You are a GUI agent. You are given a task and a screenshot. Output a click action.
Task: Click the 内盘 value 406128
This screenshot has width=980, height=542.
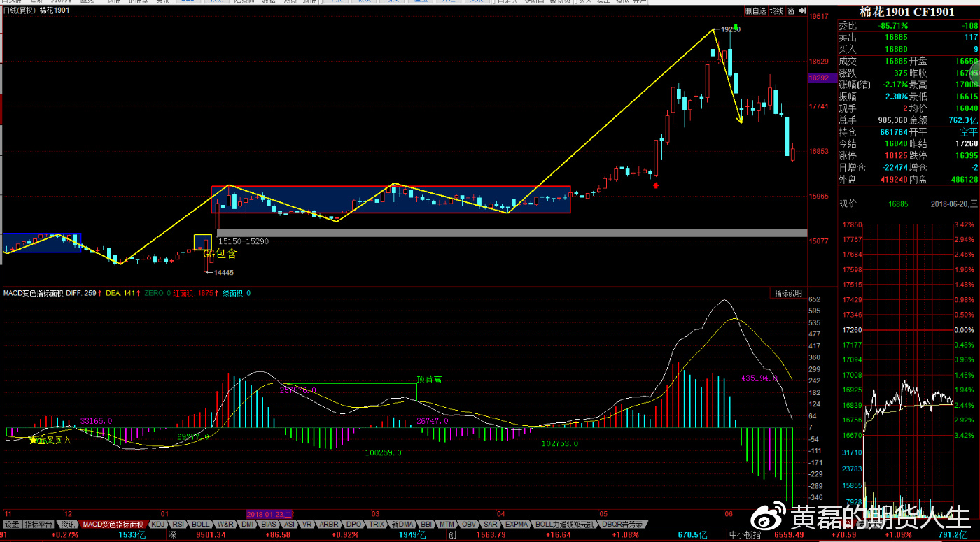(965, 179)
